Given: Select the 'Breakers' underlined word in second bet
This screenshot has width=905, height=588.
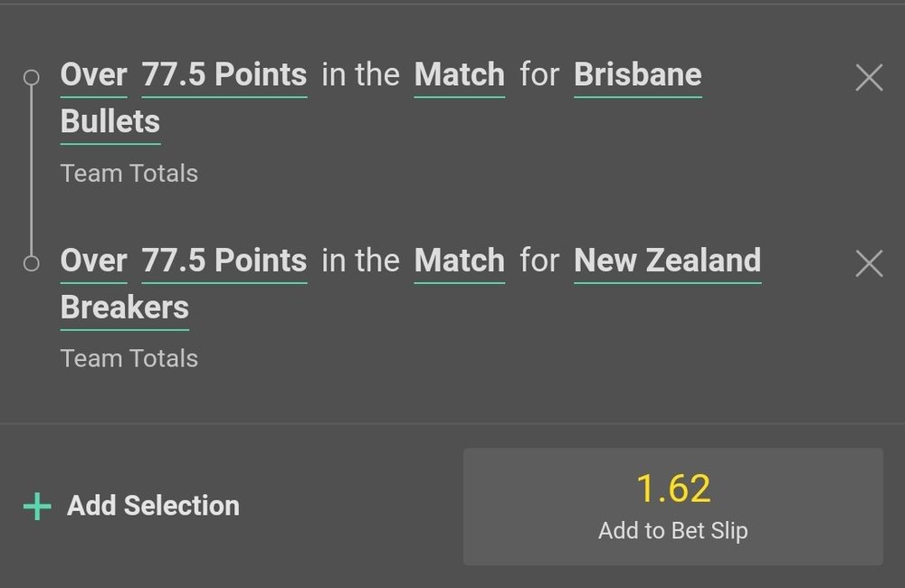Looking at the screenshot, I should coord(125,308).
